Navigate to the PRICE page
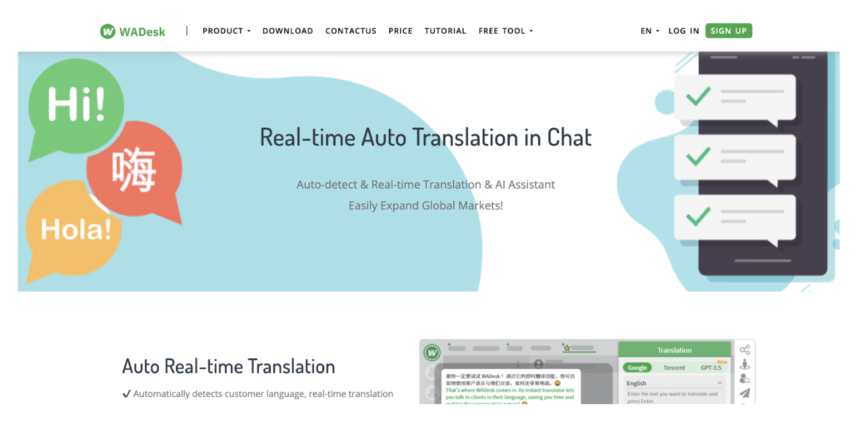 [400, 31]
